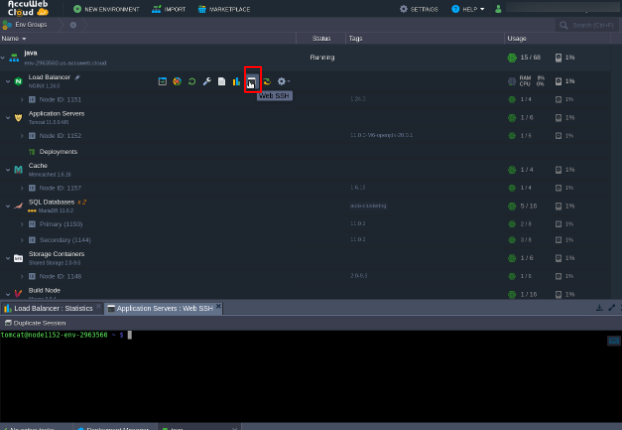Viewport: 622px width, 430px height.
Task: Open the Marketplace
Action: click(223, 9)
